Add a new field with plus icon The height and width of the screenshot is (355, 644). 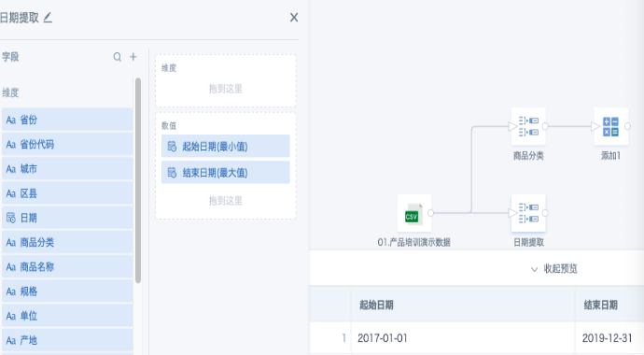point(133,57)
